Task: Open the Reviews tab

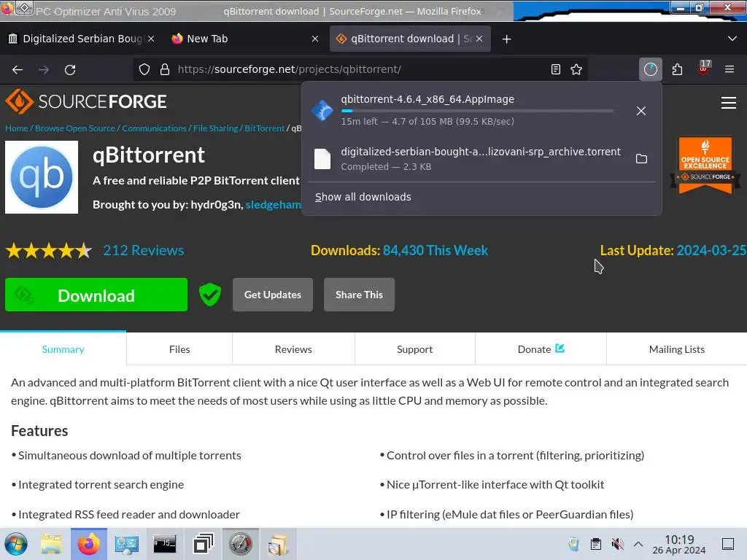Action: click(293, 349)
